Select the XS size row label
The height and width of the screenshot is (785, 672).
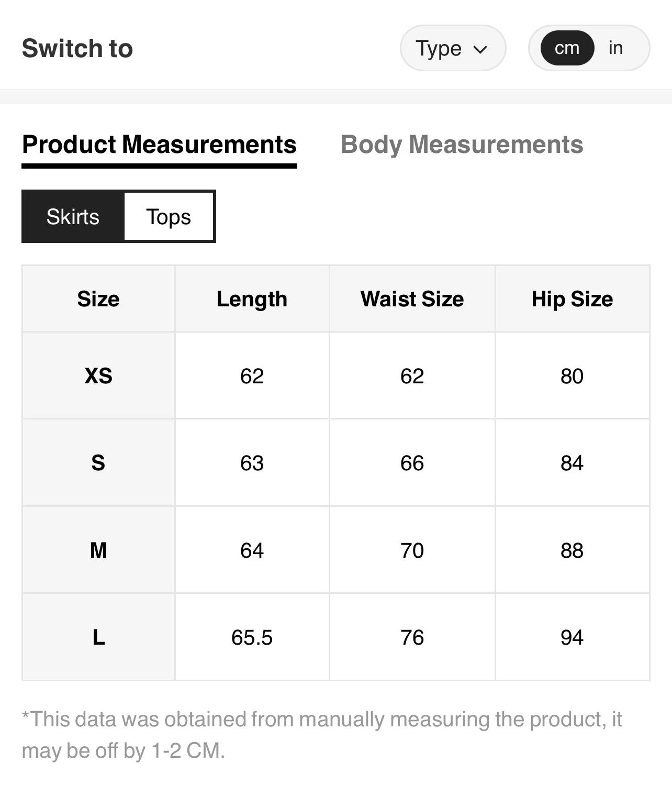tap(98, 376)
